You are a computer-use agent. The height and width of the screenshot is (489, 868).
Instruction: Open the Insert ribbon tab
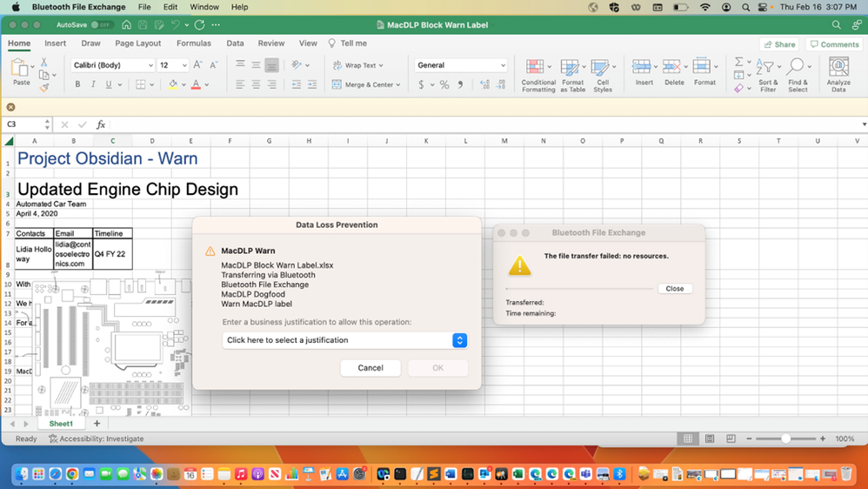click(56, 44)
